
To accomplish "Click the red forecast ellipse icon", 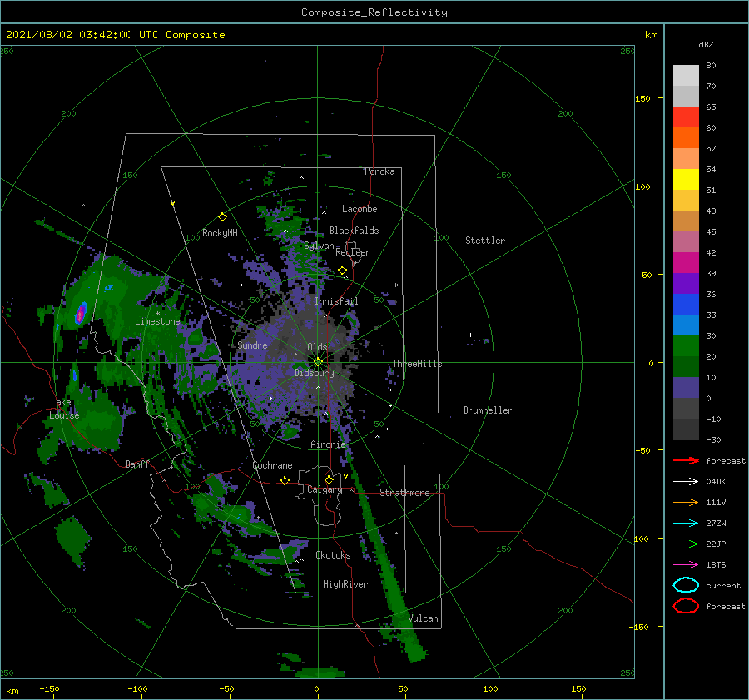I will (686, 606).
